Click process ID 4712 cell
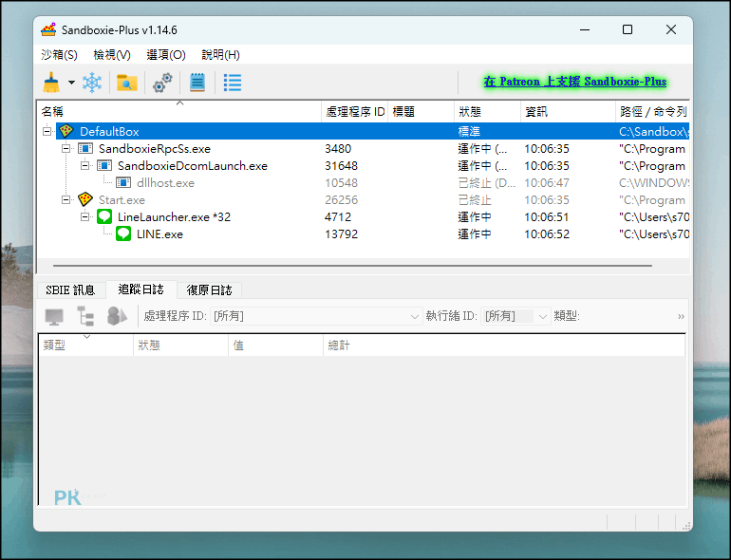This screenshot has height=560, width=731. click(x=338, y=216)
